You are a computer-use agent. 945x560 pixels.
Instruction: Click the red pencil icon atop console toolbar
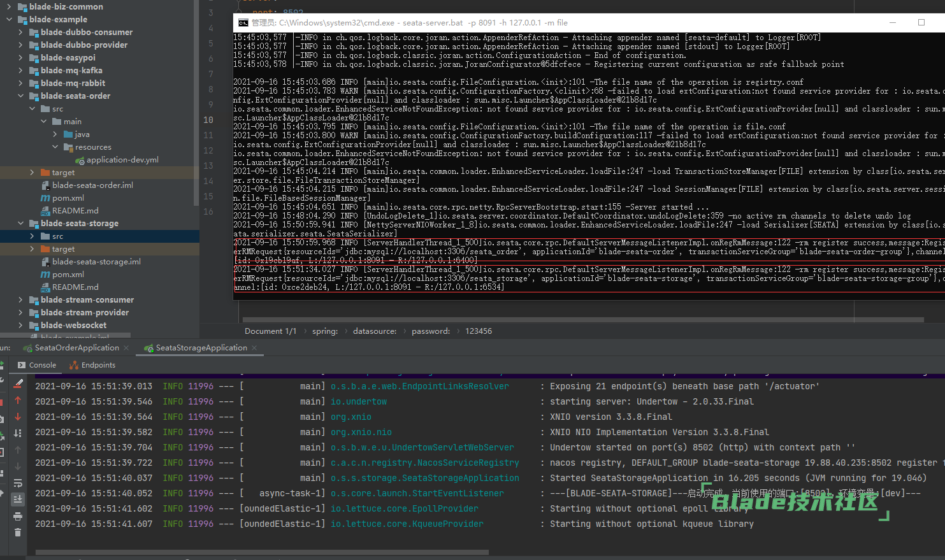click(x=18, y=384)
